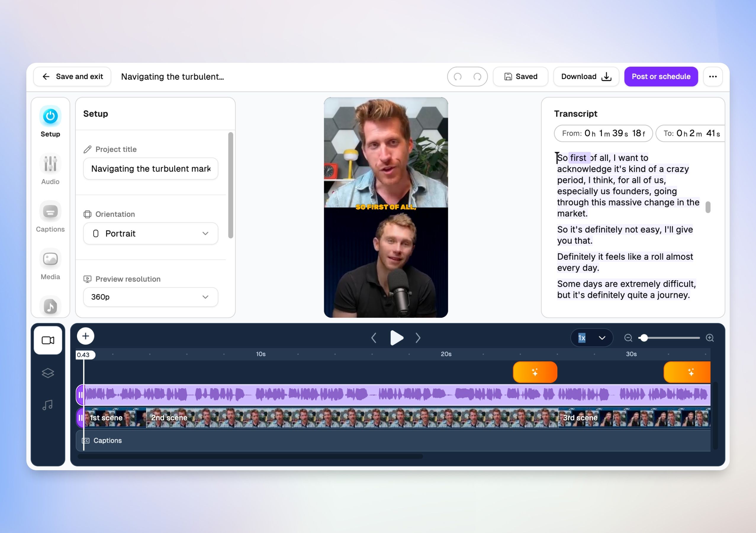
Task: Click the Captions track row
Action: (393, 441)
